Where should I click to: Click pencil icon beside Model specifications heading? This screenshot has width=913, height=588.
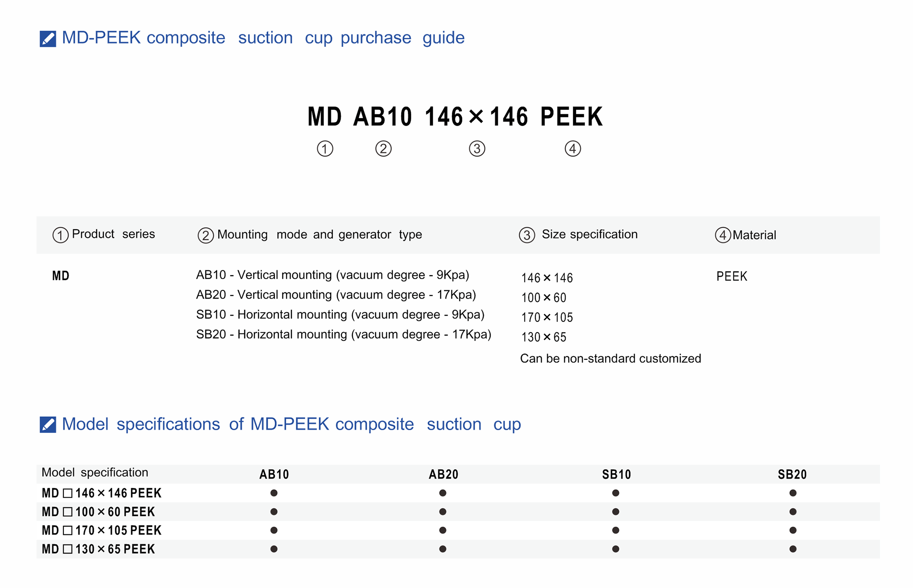(x=48, y=424)
